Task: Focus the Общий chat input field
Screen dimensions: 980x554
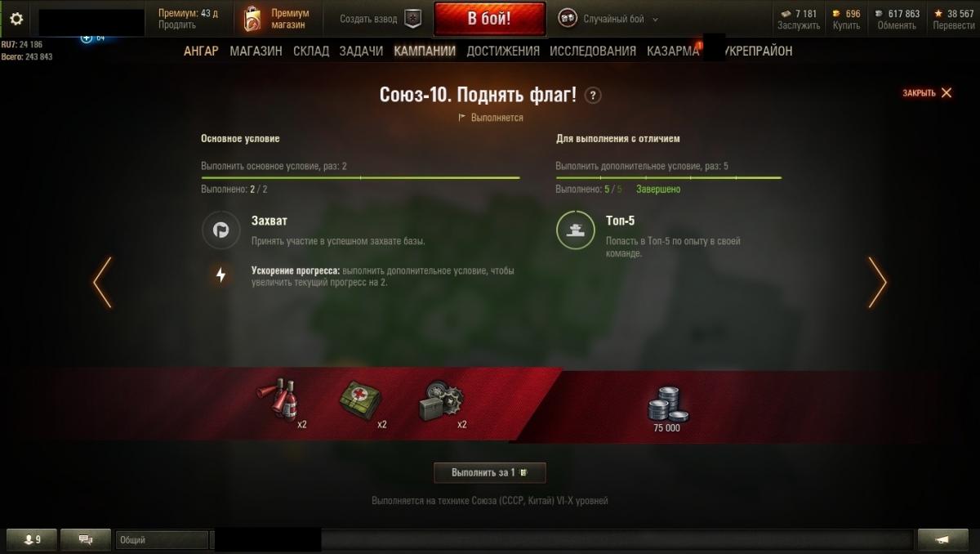Action: point(162,540)
